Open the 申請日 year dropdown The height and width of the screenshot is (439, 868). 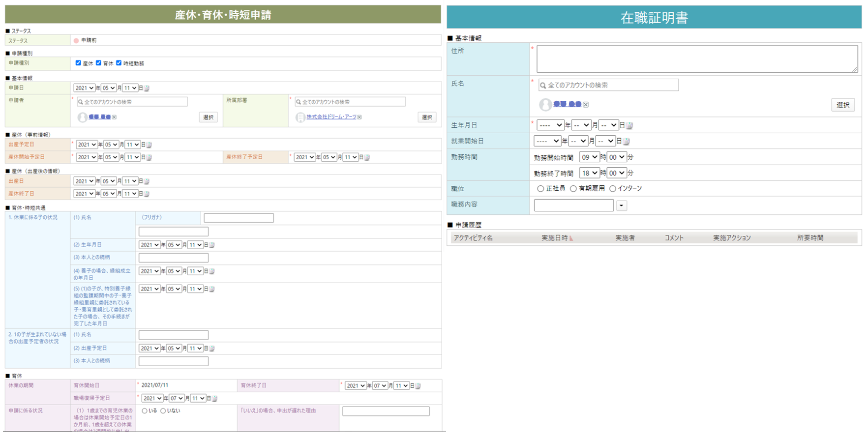[x=84, y=88]
